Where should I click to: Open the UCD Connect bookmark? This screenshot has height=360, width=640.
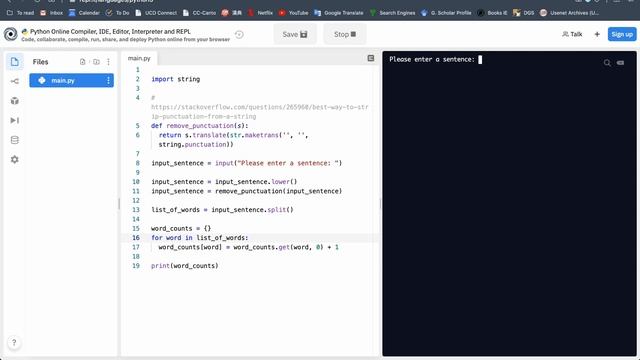pos(156,13)
